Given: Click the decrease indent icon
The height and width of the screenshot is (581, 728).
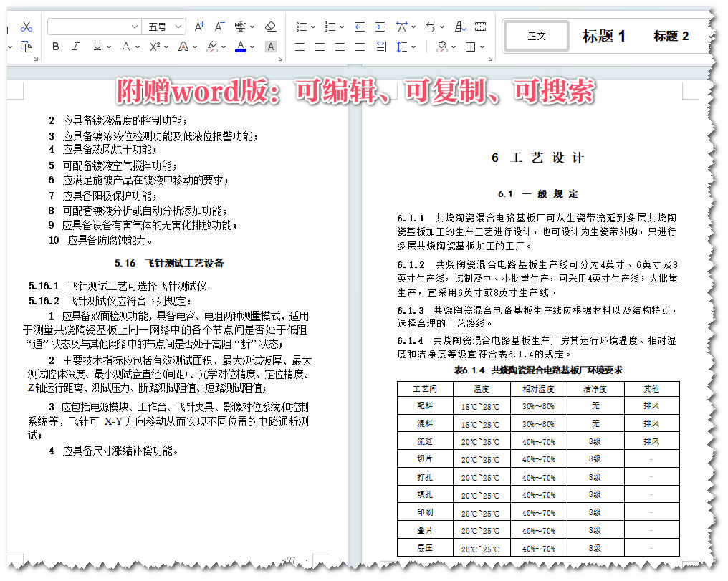Looking at the screenshot, I should point(360,27).
